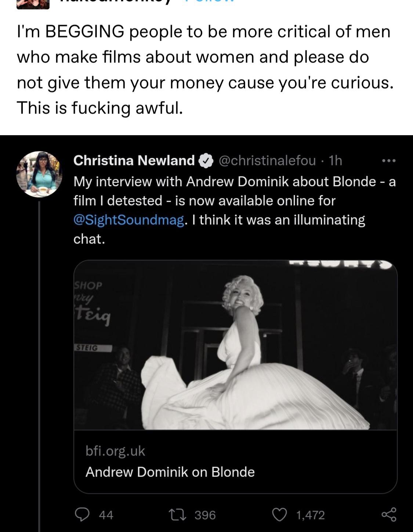
Task: Open Christina Newland's profile picture
Action: [x=39, y=174]
